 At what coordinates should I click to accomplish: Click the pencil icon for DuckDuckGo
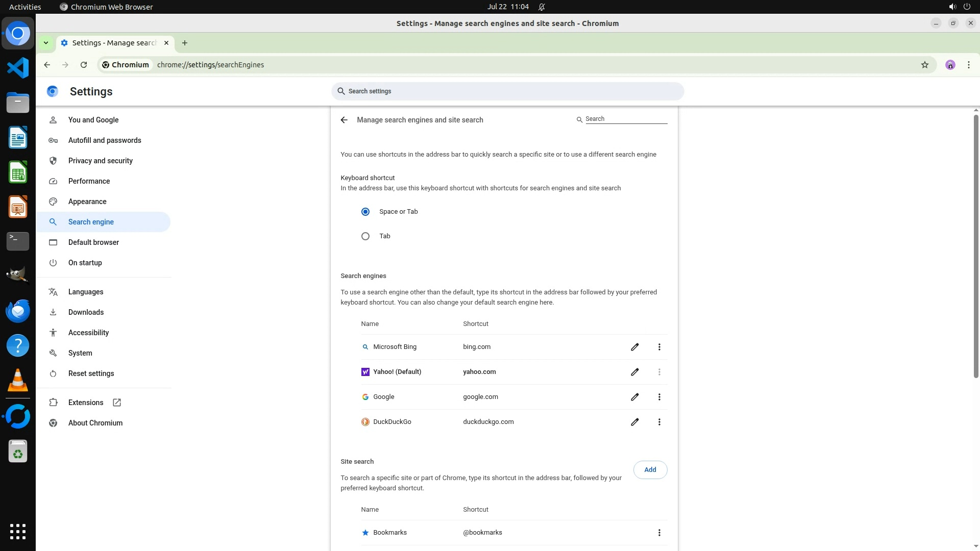[634, 422]
